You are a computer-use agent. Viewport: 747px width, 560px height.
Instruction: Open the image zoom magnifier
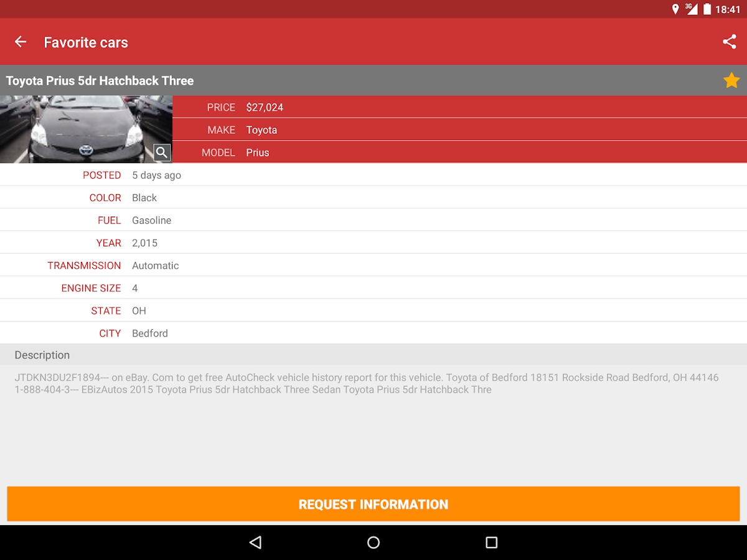[161, 152]
